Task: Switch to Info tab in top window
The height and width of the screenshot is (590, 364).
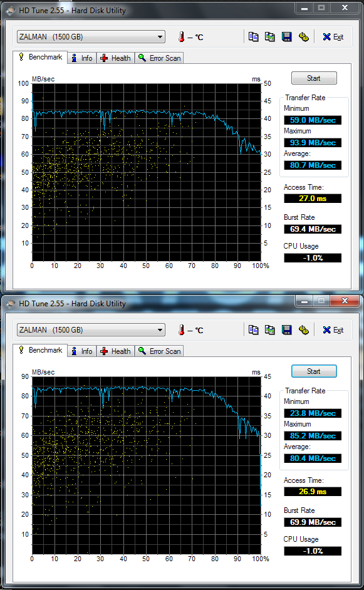Action: pos(83,58)
